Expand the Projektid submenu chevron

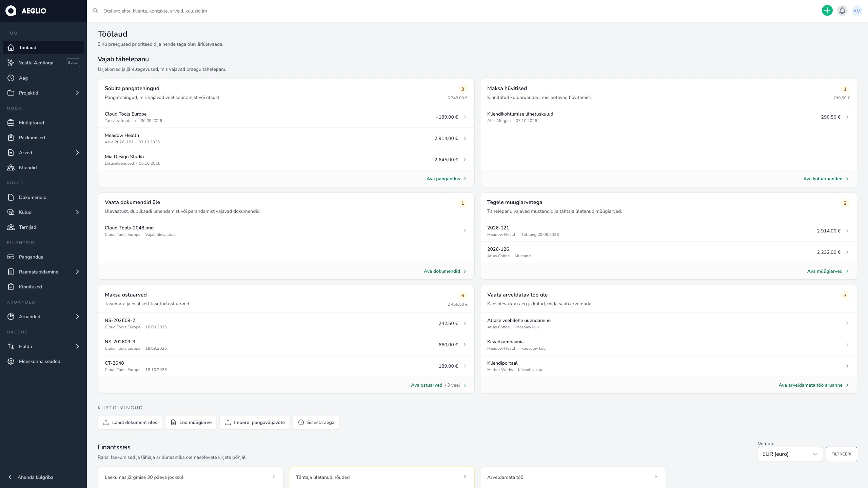pyautogui.click(x=77, y=93)
